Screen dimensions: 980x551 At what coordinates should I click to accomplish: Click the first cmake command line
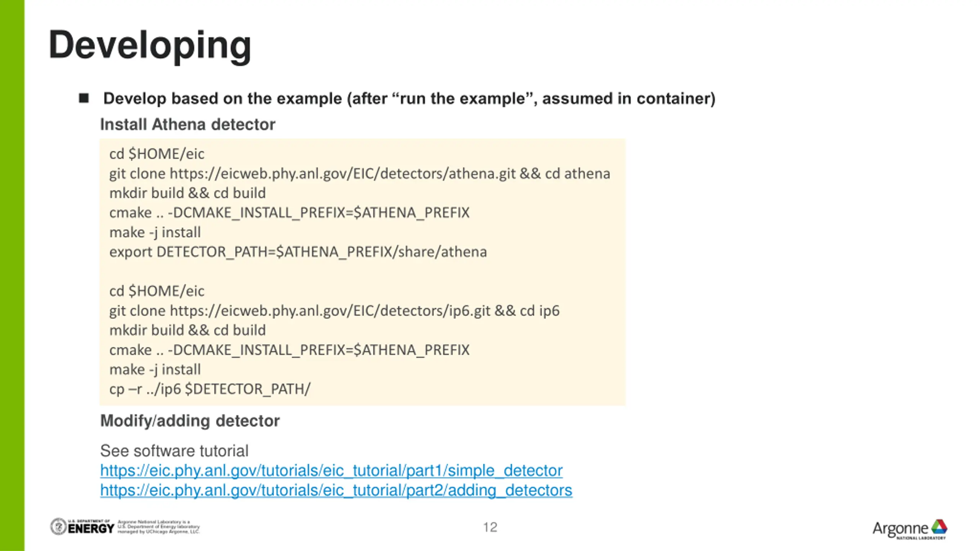289,213
